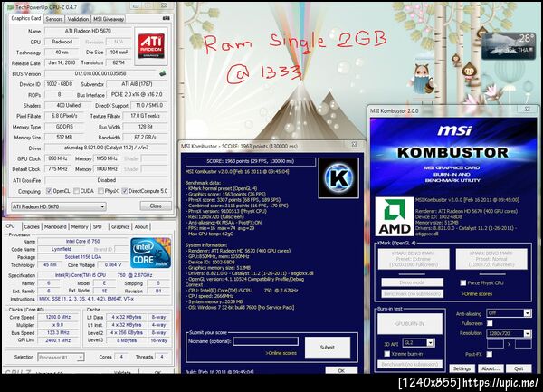
Task: Enable the Xtreme burn-in checkbox
Action: click(386, 354)
